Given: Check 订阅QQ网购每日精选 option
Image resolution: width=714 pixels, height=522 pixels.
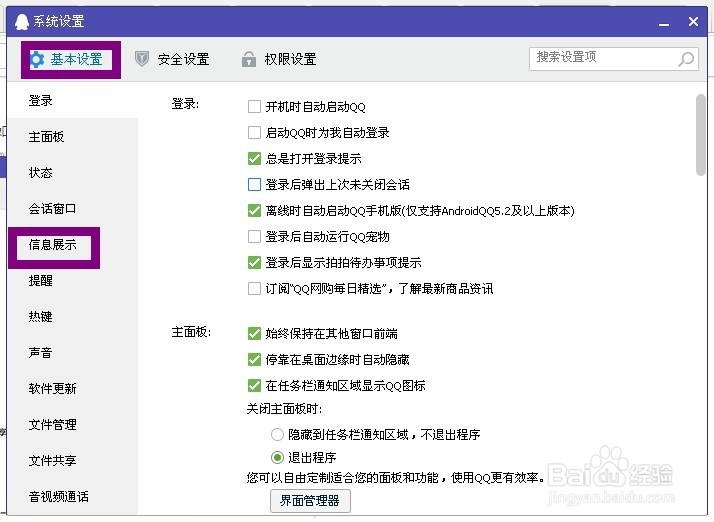Looking at the screenshot, I should coord(254,288).
